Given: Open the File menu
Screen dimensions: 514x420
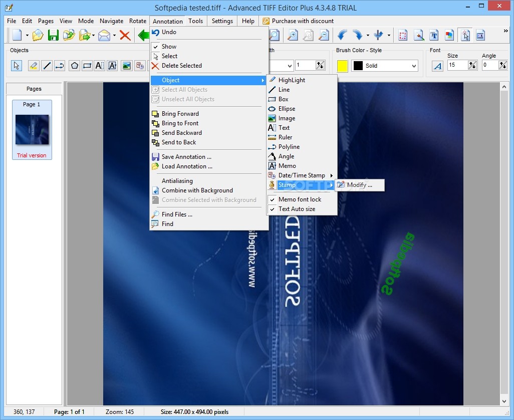Looking at the screenshot, I should pyautogui.click(x=12, y=21).
